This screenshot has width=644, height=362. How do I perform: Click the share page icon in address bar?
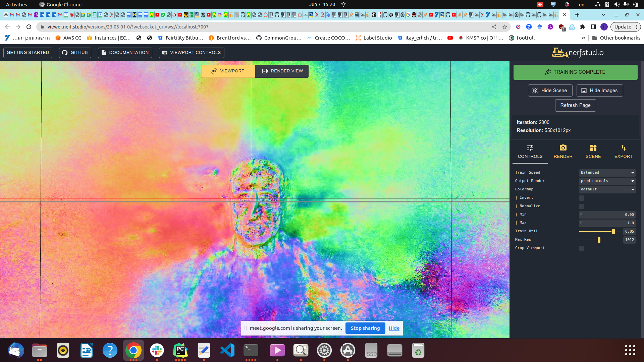(494, 27)
